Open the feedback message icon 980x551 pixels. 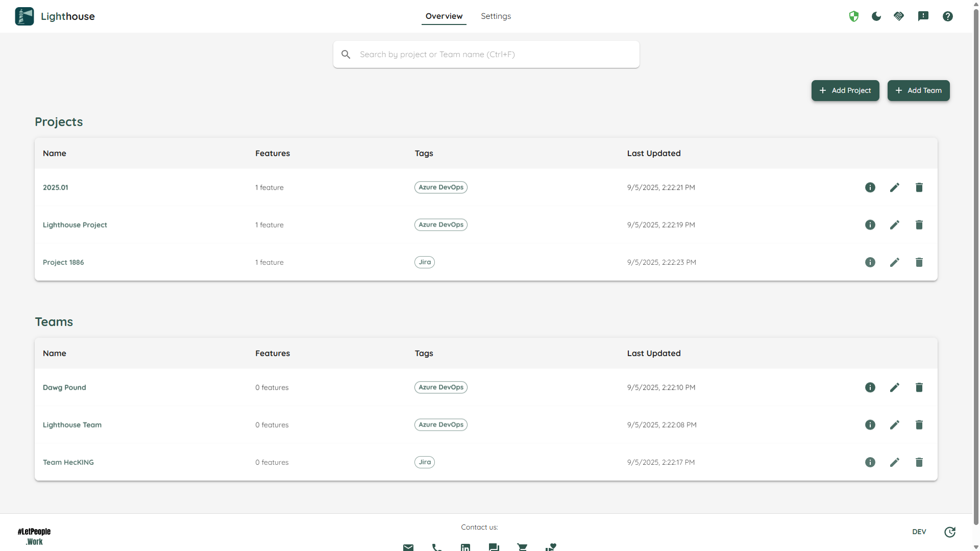pyautogui.click(x=923, y=16)
